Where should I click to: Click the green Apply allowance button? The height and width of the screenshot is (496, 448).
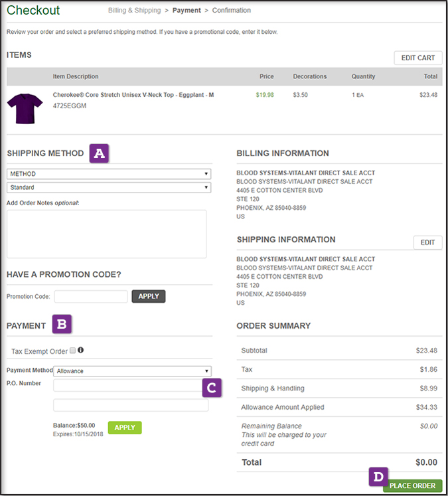[125, 428]
